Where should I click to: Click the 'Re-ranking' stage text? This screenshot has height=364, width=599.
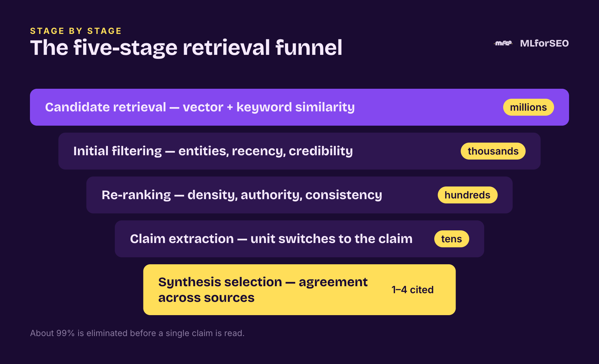point(242,195)
